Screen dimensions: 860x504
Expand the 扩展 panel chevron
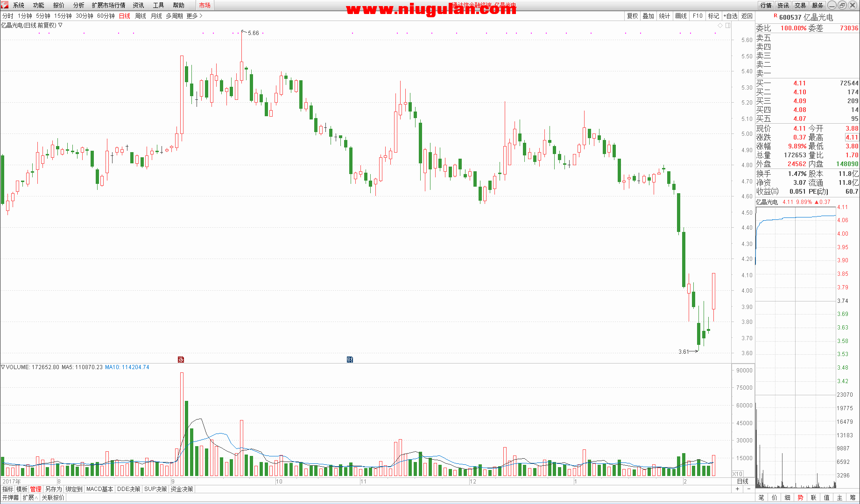[x=36, y=498]
